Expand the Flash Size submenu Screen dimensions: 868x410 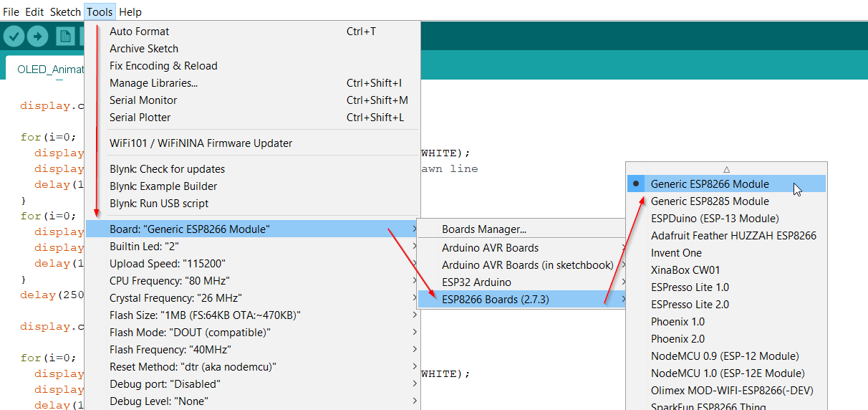pyautogui.click(x=205, y=315)
